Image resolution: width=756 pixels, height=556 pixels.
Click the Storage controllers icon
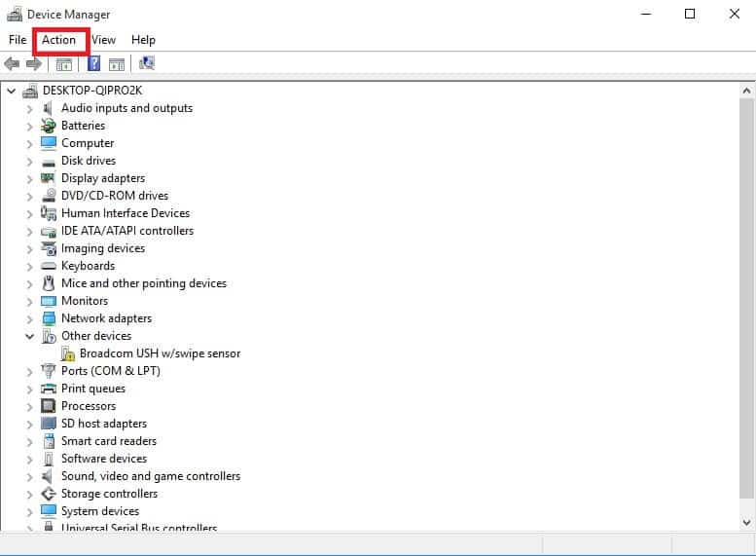[49, 494]
